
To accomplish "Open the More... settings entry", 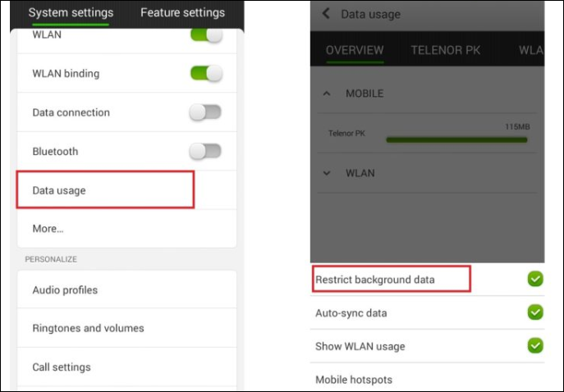I will 127,229.
